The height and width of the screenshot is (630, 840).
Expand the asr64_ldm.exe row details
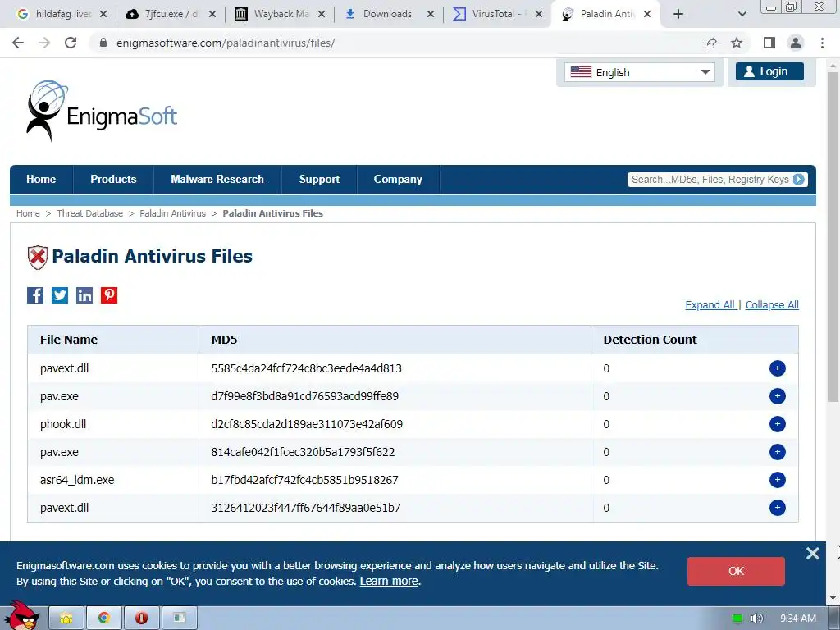(x=778, y=479)
